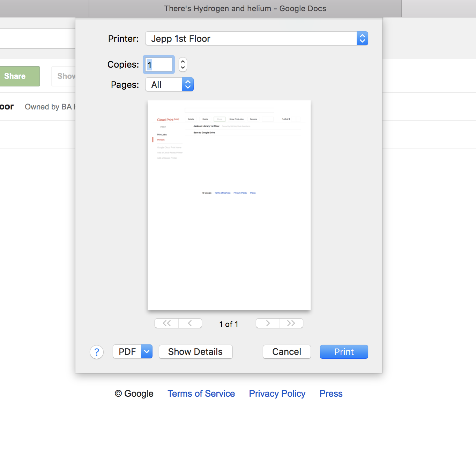Open the Privacy Policy link

(277, 394)
